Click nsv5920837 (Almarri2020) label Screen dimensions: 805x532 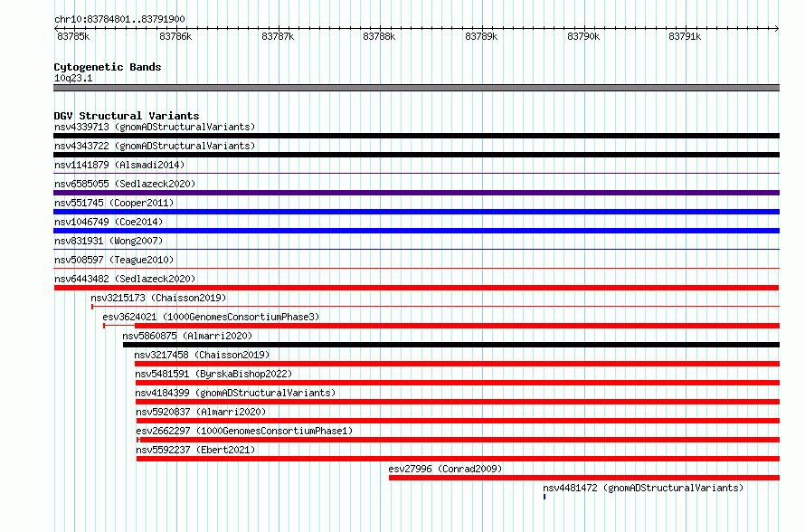pyautogui.click(x=201, y=412)
